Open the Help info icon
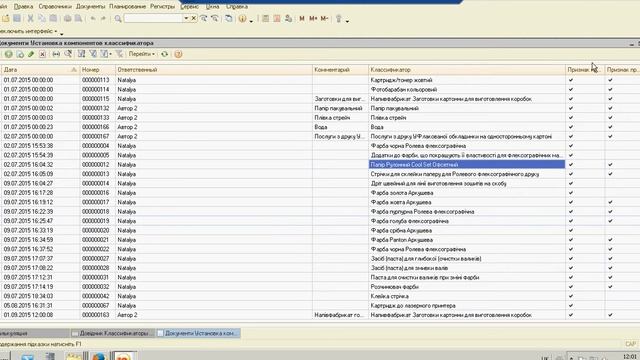Screen dimensions: 640x360 (242, 18)
